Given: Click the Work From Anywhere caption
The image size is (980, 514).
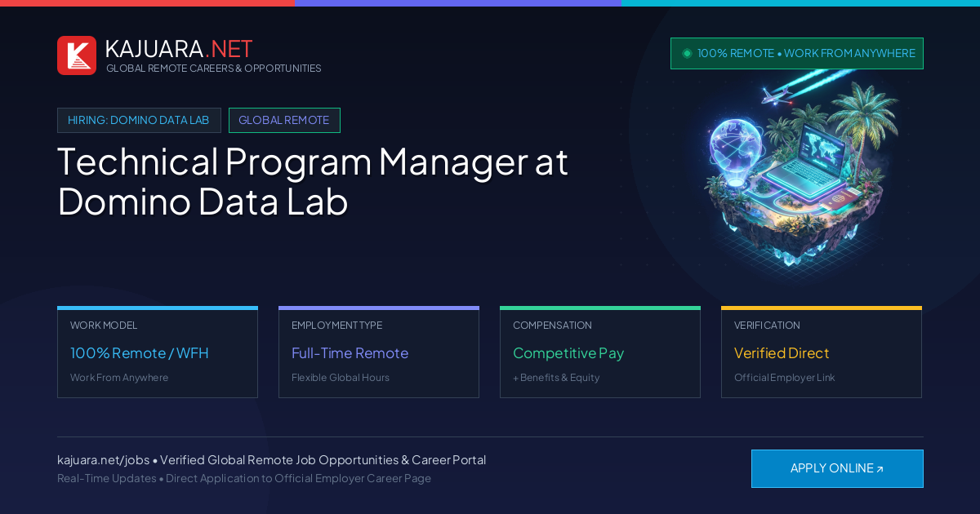Looking at the screenshot, I should [119, 378].
